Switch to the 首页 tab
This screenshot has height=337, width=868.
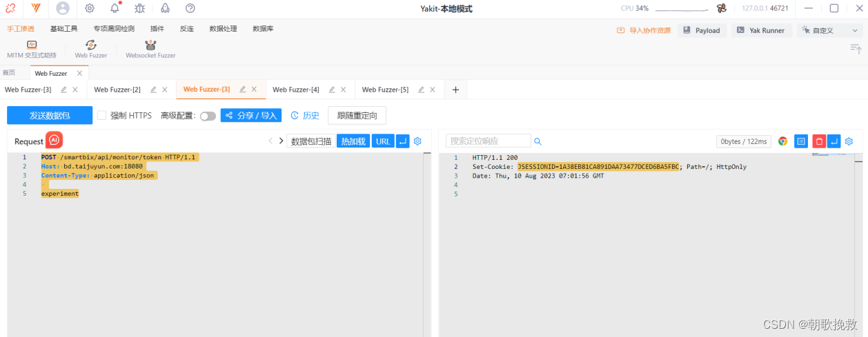coord(9,73)
